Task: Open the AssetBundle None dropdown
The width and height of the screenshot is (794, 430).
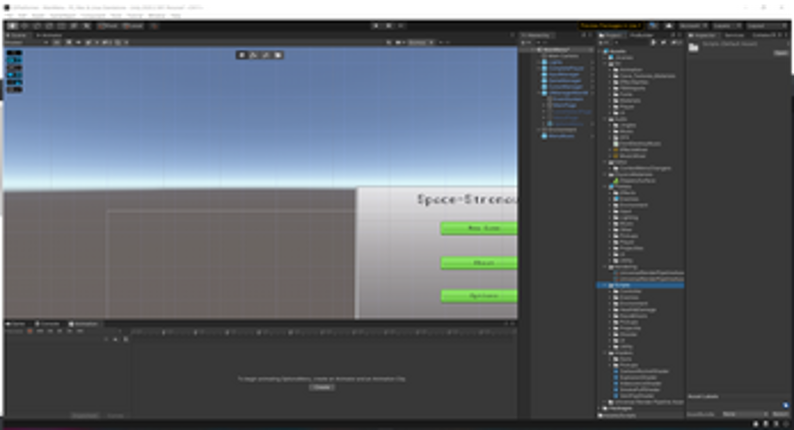Action: coord(744,414)
